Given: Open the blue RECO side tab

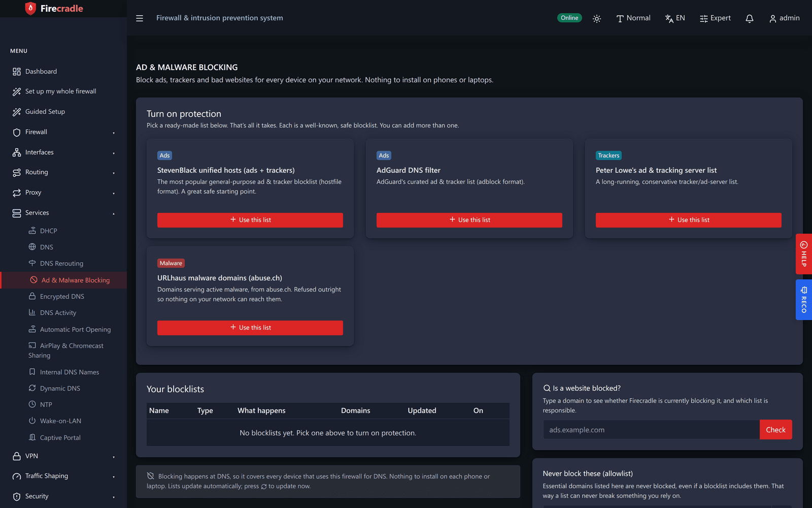Looking at the screenshot, I should point(804,300).
